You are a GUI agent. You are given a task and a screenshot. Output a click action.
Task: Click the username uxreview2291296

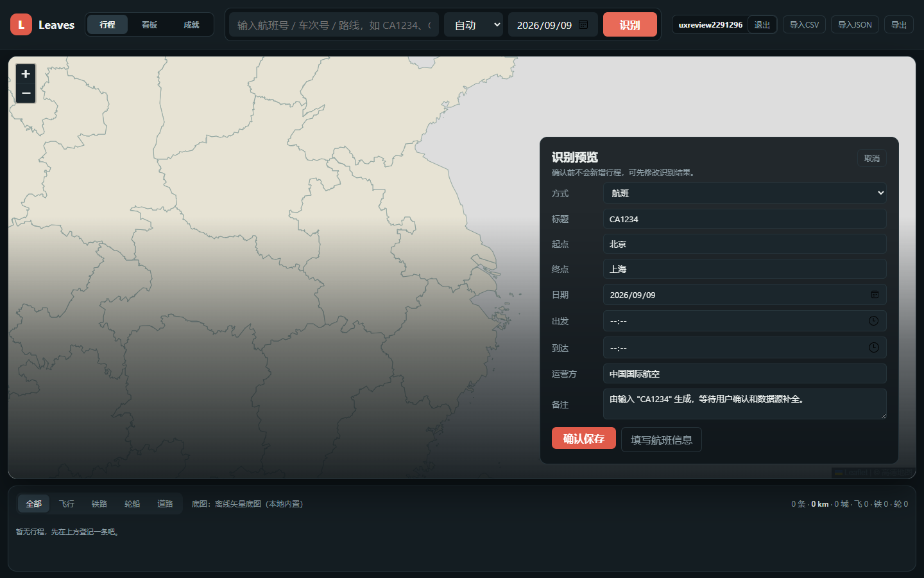(x=710, y=25)
